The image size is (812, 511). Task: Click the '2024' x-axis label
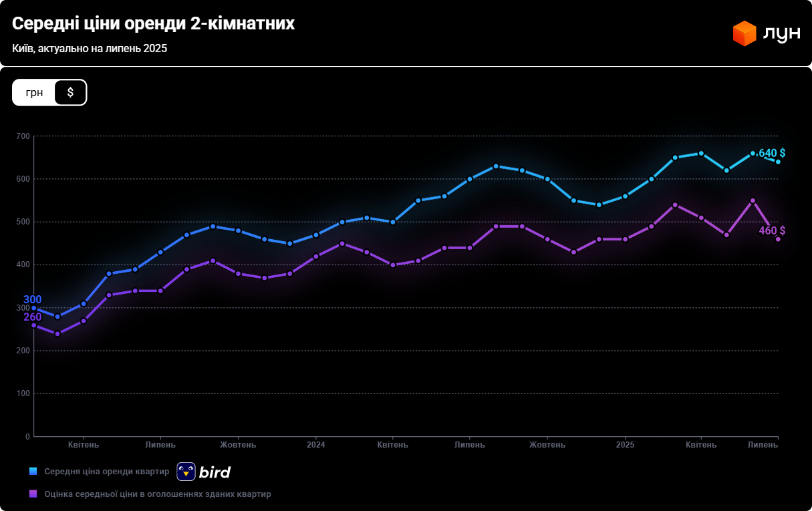(x=316, y=445)
